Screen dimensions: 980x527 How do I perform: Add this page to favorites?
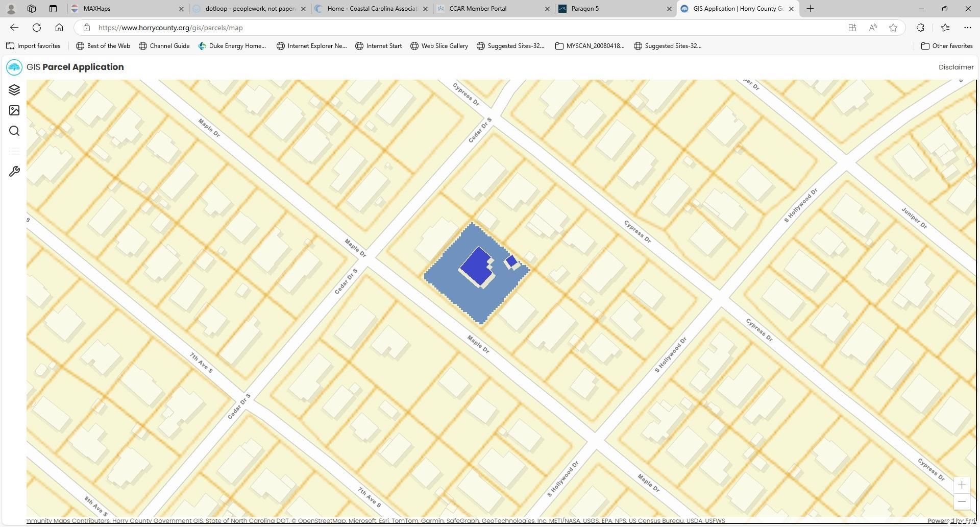point(893,28)
